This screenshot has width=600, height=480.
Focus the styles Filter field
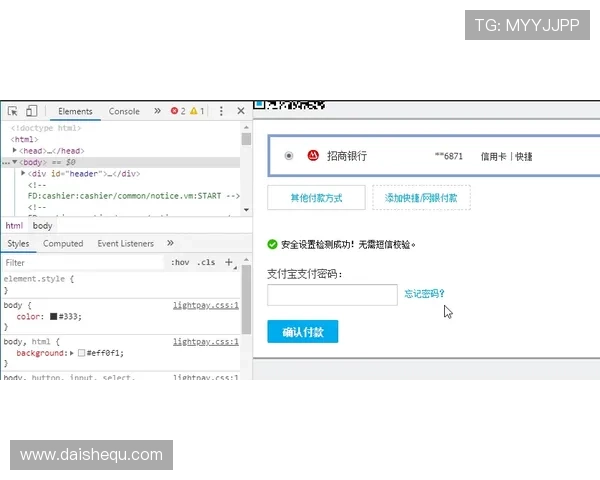point(84,263)
